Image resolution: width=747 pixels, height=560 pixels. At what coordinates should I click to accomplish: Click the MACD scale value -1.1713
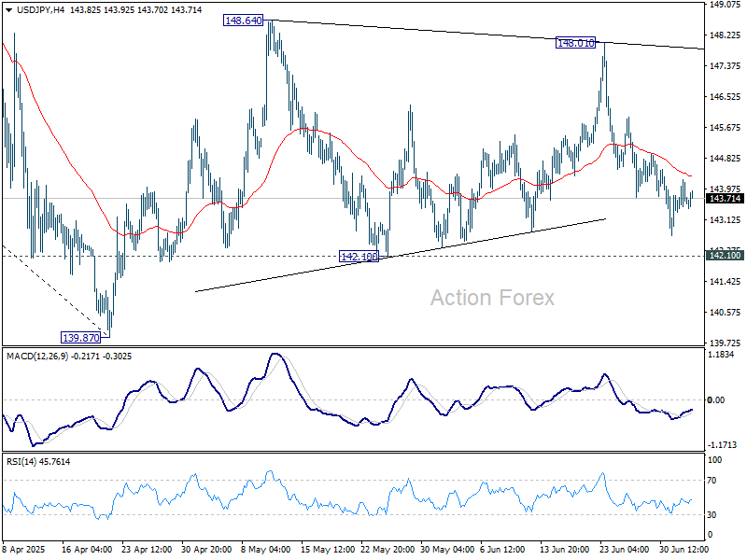(x=722, y=445)
